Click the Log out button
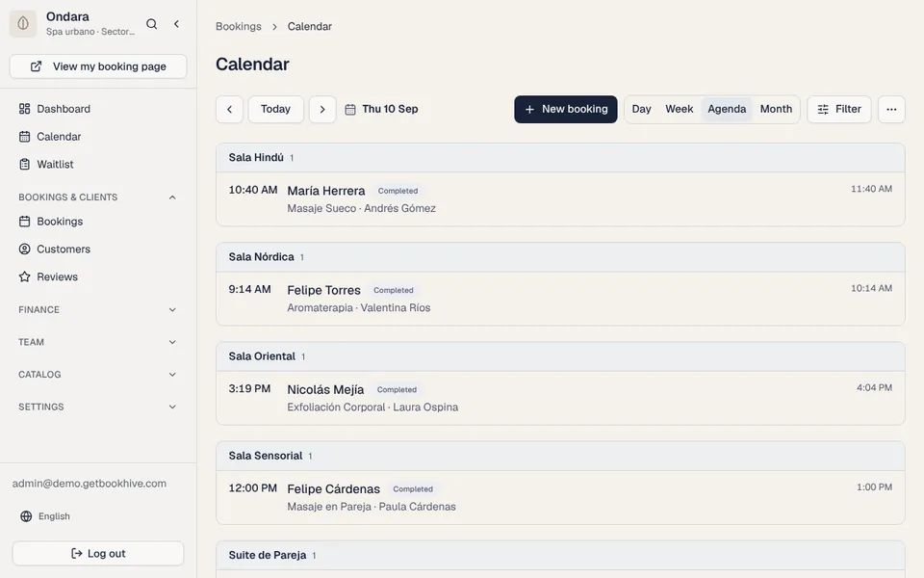This screenshot has width=924, height=578. [98, 553]
